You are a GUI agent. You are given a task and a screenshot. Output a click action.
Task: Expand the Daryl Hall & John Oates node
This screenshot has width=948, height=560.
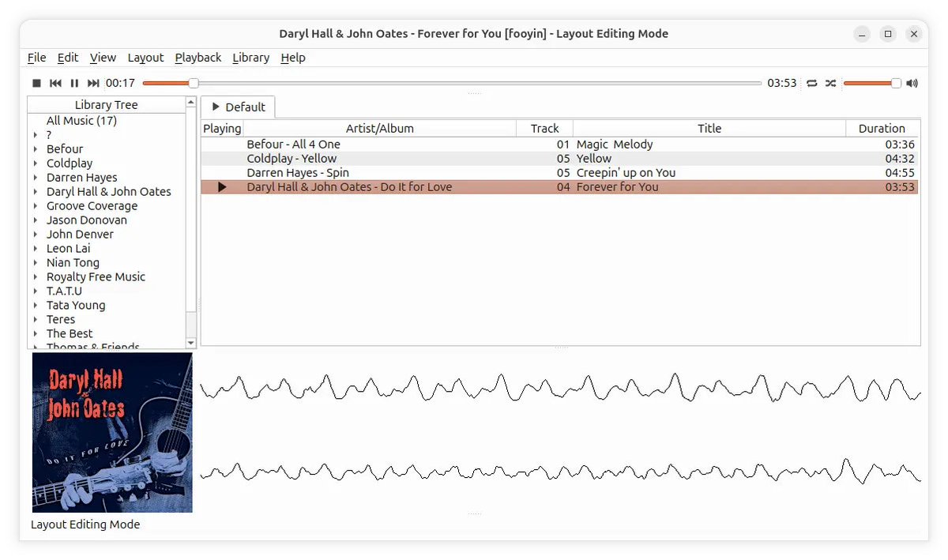coord(36,192)
